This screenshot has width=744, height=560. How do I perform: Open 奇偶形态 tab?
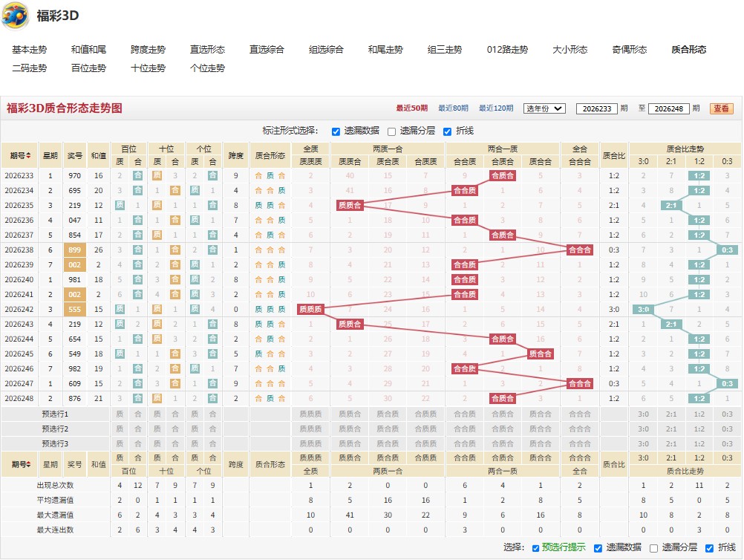tap(629, 49)
